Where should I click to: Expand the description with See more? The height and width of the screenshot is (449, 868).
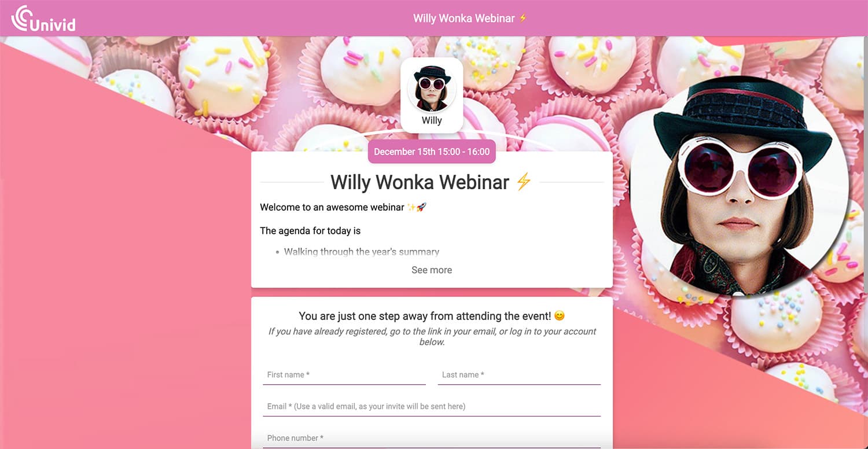pyautogui.click(x=432, y=270)
